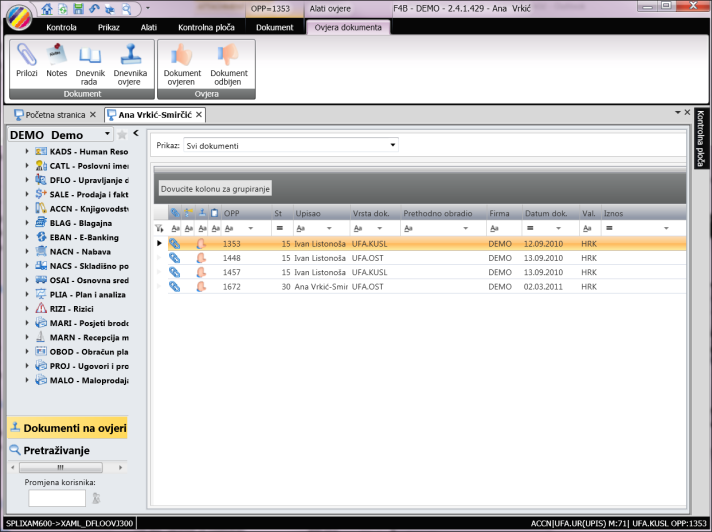Switch to Početna stranica document tab
Viewport: 712px width, 532px height.
[54, 115]
